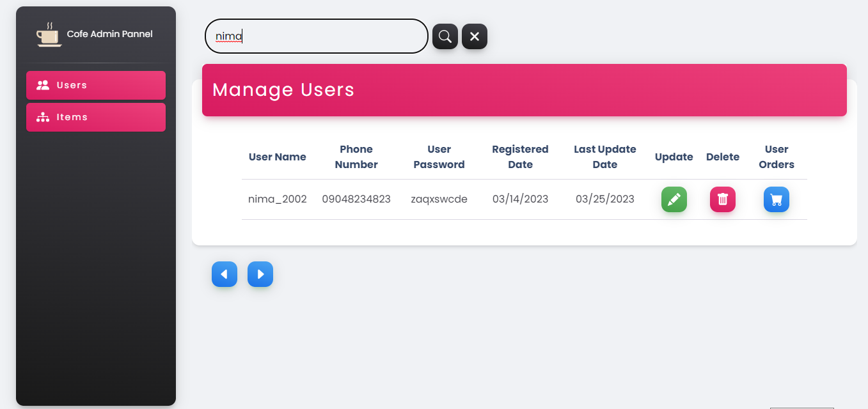The height and width of the screenshot is (409, 868).
Task: Click the sitemap icon on the Items button
Action: [43, 117]
